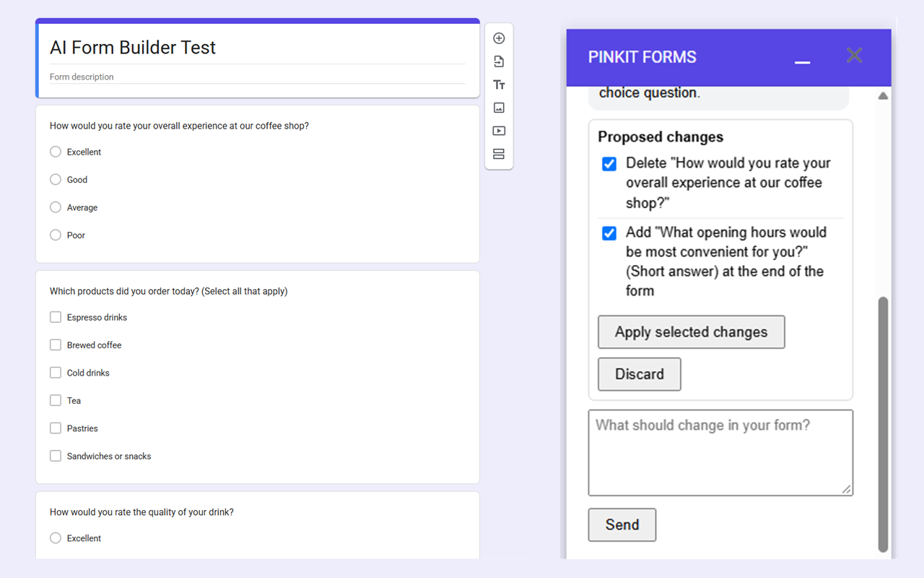Viewport: 924px width, 578px height.
Task: Tick the Pastries checkbox
Action: click(x=56, y=428)
